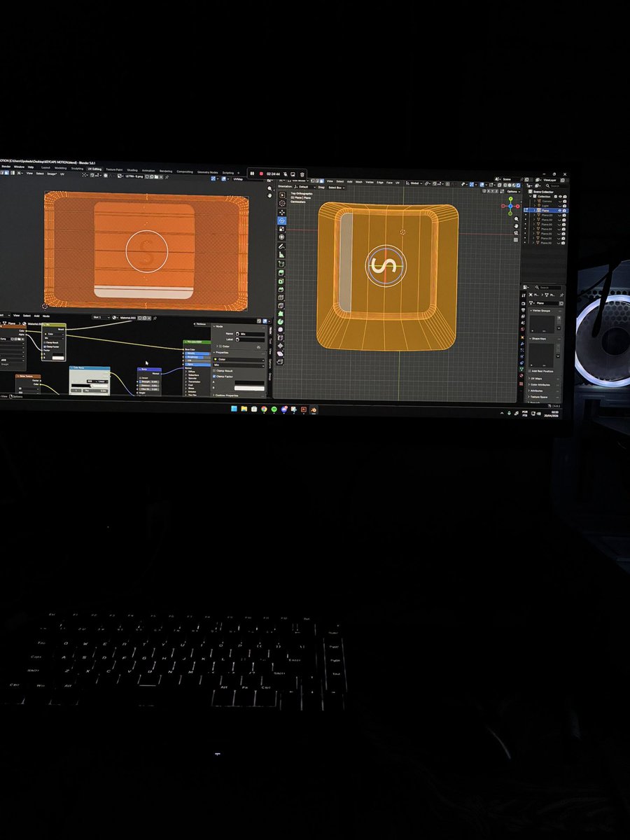Screen dimensions: 630x840
Task: Pin the image with UV editor pin icon
Action: pos(167,177)
